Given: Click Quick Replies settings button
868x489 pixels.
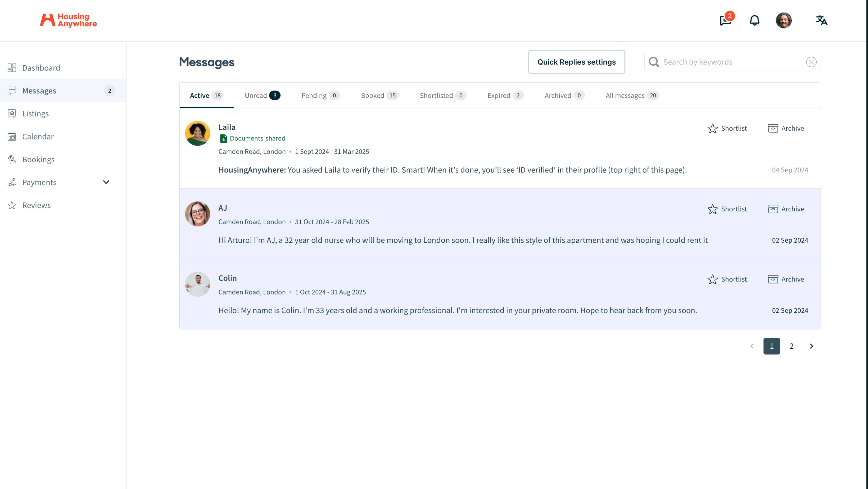Looking at the screenshot, I should [576, 62].
